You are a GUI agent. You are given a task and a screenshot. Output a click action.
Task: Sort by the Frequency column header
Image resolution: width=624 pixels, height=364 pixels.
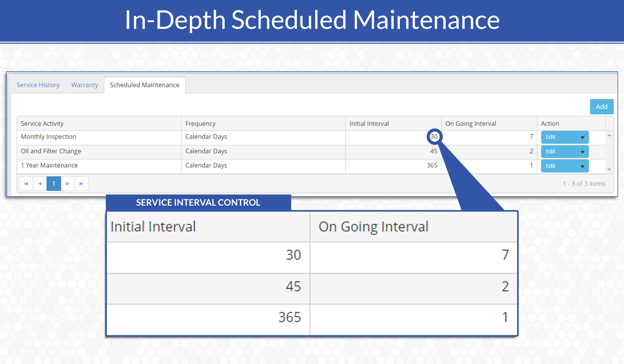point(263,123)
